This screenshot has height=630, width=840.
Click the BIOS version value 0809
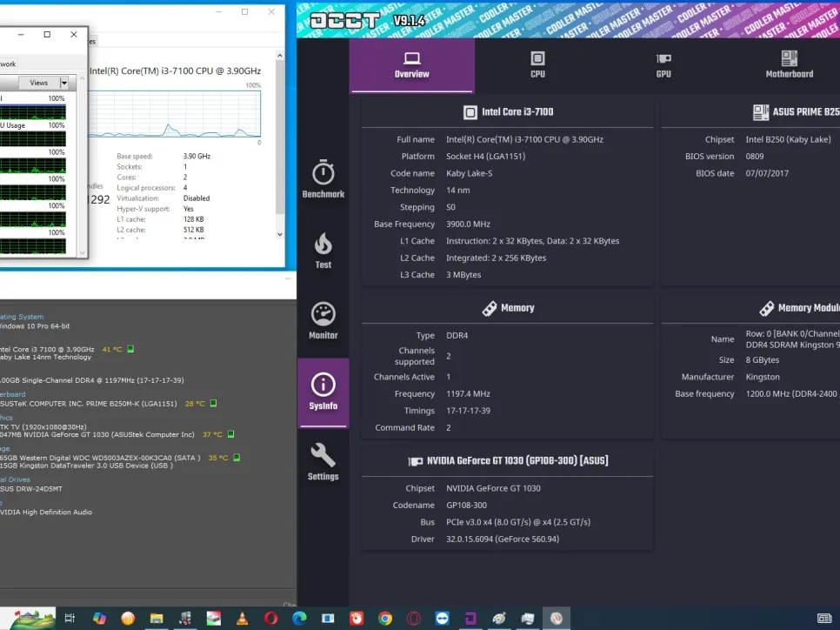coord(755,156)
